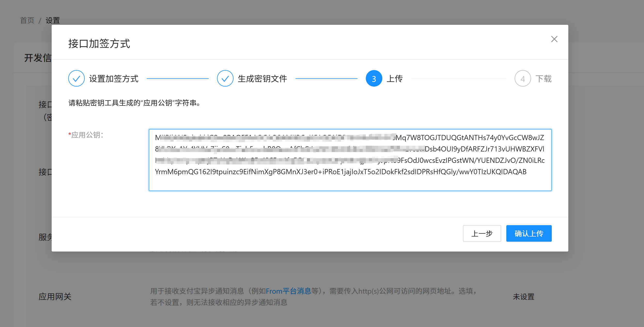Select the 设置加签方式 step label
The image size is (644, 327).
(x=114, y=79)
